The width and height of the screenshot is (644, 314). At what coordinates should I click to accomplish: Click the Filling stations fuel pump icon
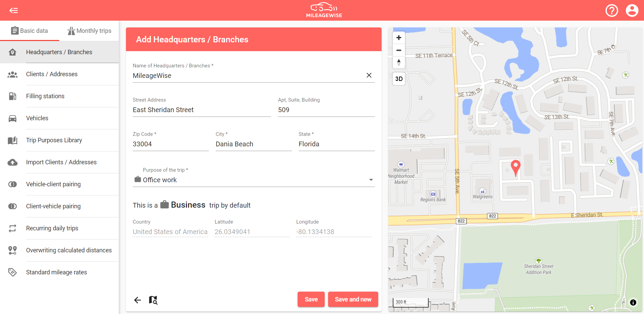(x=13, y=96)
